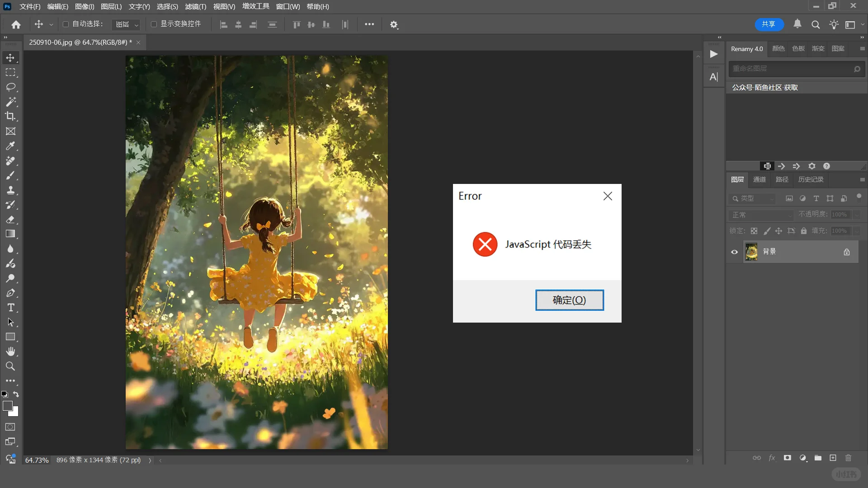The width and height of the screenshot is (868, 488).
Task: Enable the 自动选择 checkbox
Action: coord(66,24)
